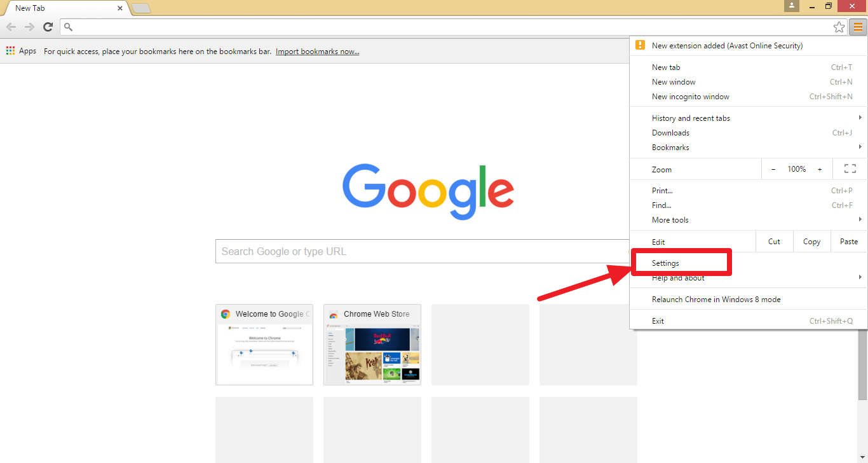Click the forward navigation arrow

(x=29, y=27)
